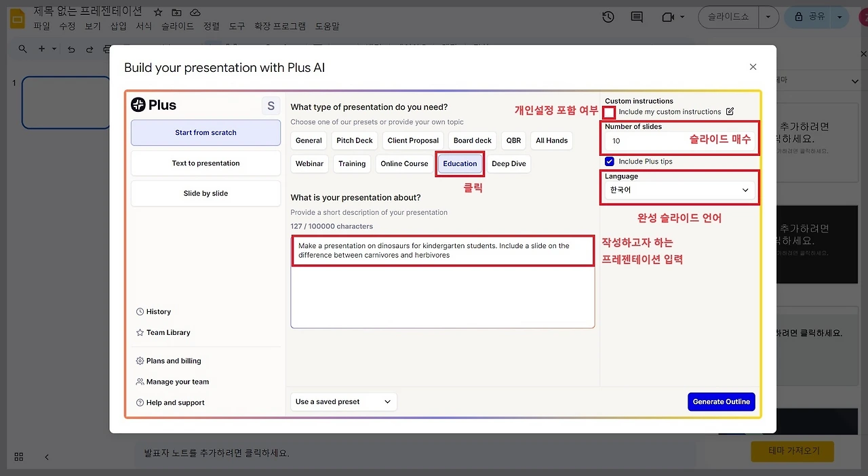Choose the Board deck preset
Viewport: 868px width, 476px height.
coord(473,140)
